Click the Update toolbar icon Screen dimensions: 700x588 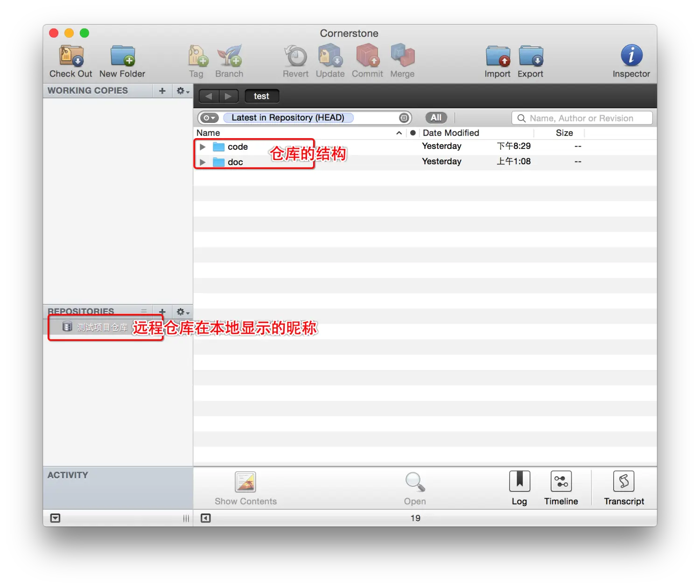pyautogui.click(x=330, y=56)
